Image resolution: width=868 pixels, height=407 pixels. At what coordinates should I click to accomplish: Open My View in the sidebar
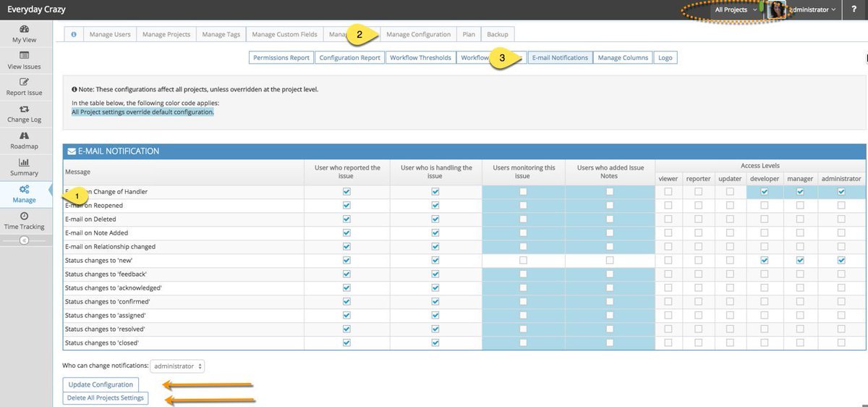tap(24, 34)
